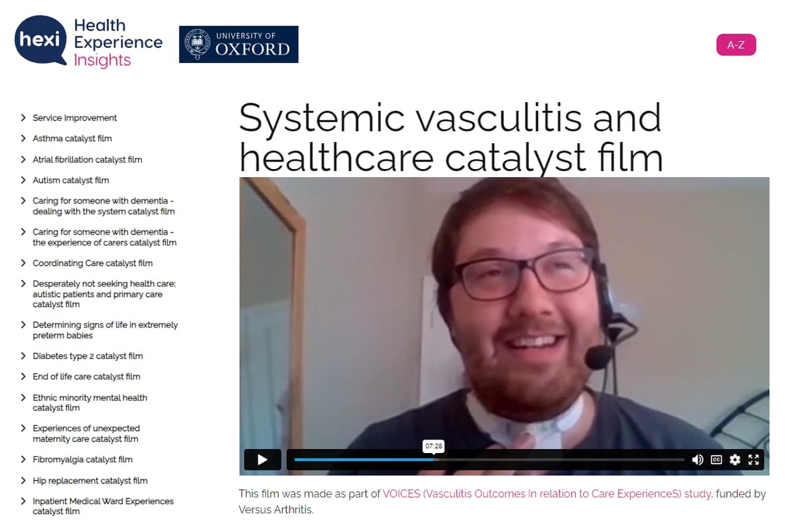
Task: Select the Autism catalyst film menu item
Action: [x=70, y=181]
